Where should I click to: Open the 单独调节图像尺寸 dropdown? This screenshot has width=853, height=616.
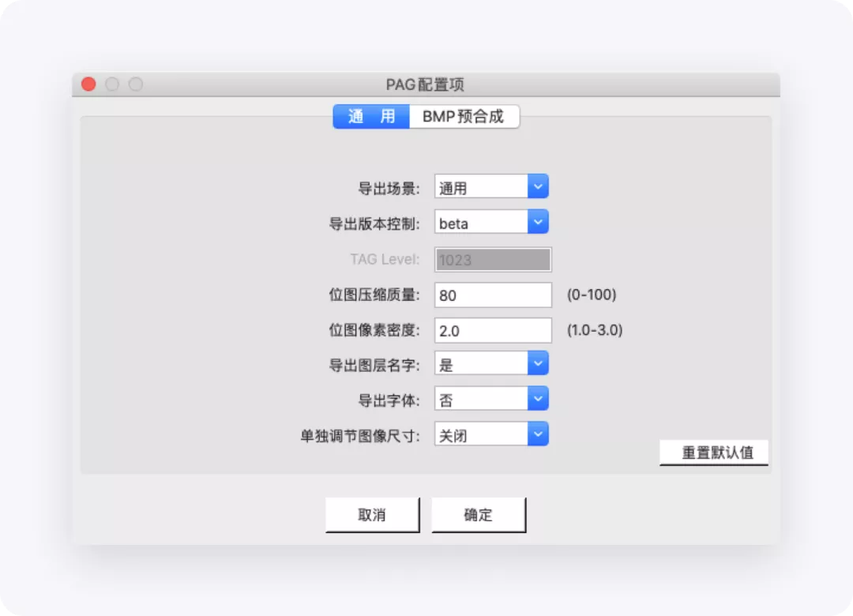[x=491, y=434]
